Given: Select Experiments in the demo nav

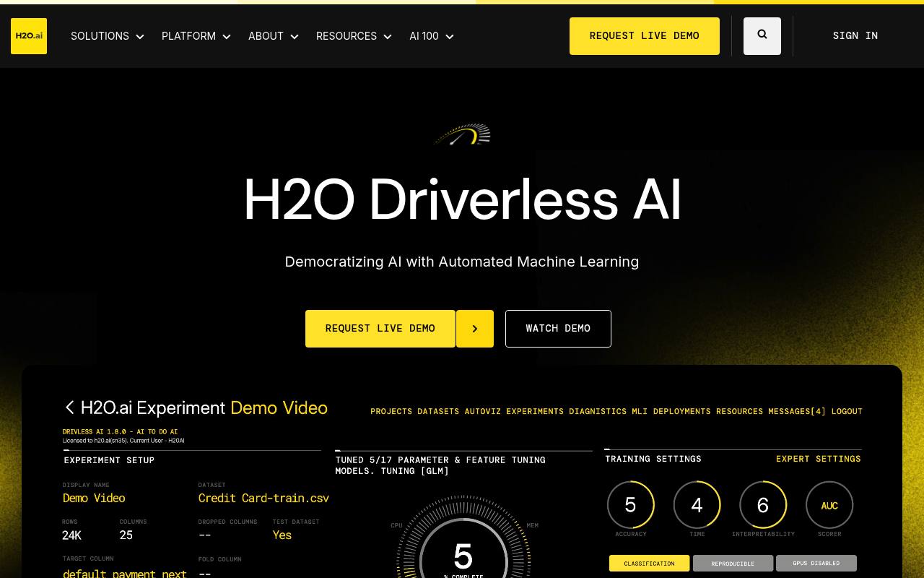Looking at the screenshot, I should 535,411.
